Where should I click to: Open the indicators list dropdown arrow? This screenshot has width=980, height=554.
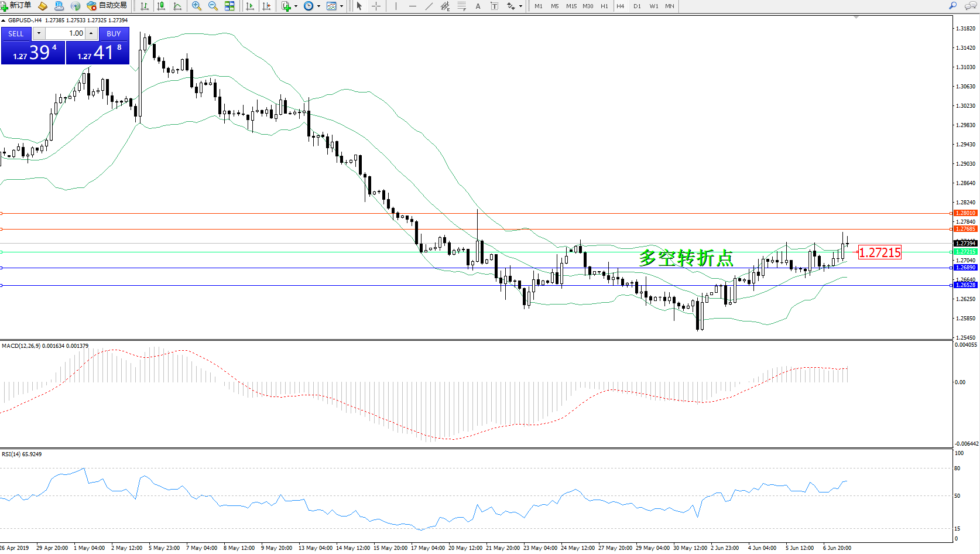296,6
